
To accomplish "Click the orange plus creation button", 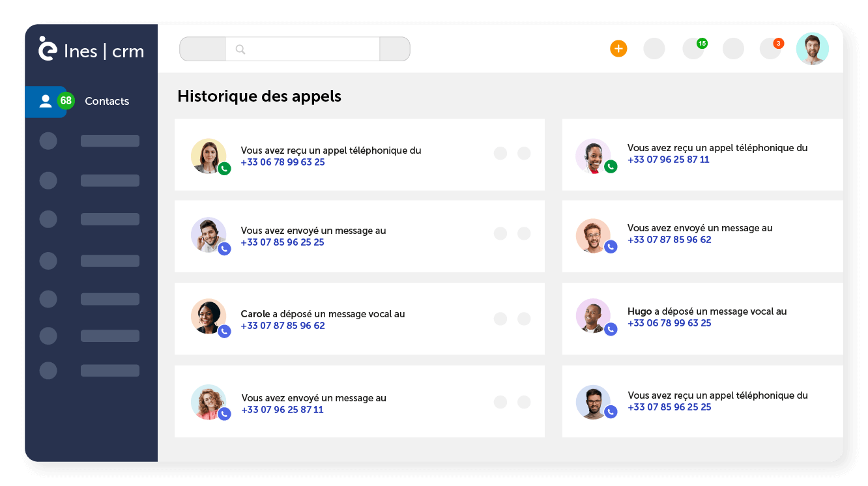I will pos(618,48).
